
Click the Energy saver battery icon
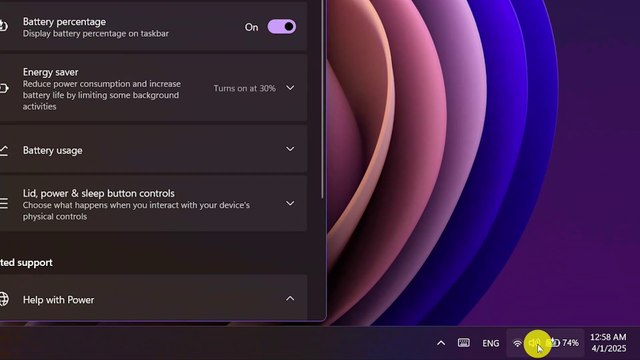coord(4,88)
